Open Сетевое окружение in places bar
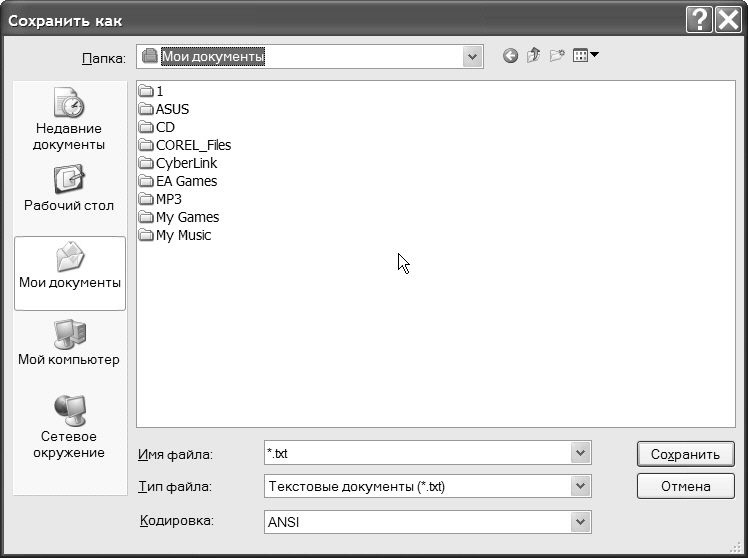 tap(69, 427)
